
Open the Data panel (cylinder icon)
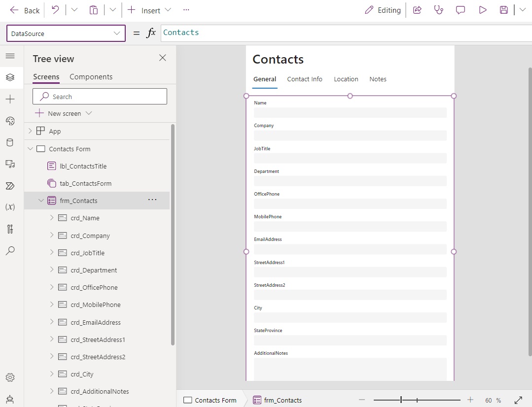tap(10, 142)
